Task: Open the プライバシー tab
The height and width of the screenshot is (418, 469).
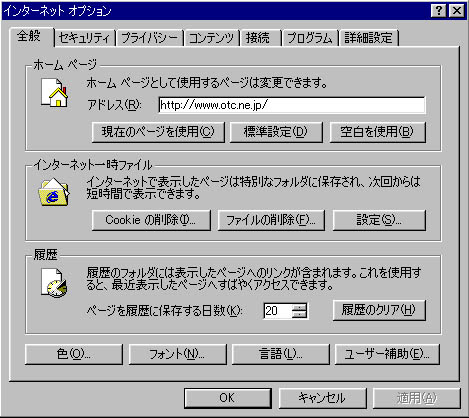Action: point(149,38)
